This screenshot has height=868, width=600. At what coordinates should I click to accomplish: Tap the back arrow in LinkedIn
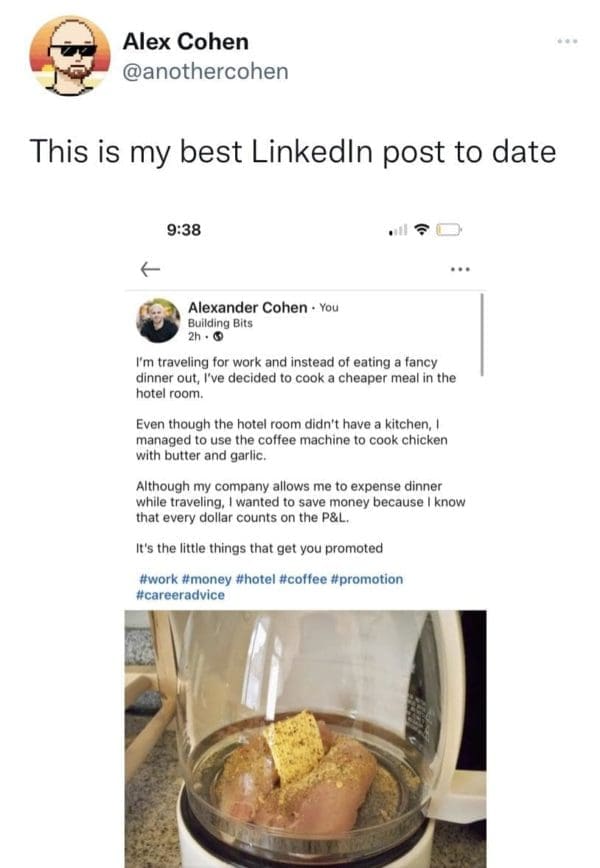[x=150, y=269]
